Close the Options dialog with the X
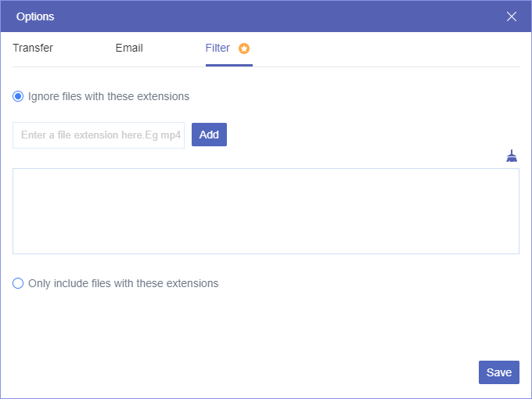The image size is (532, 399). click(512, 16)
